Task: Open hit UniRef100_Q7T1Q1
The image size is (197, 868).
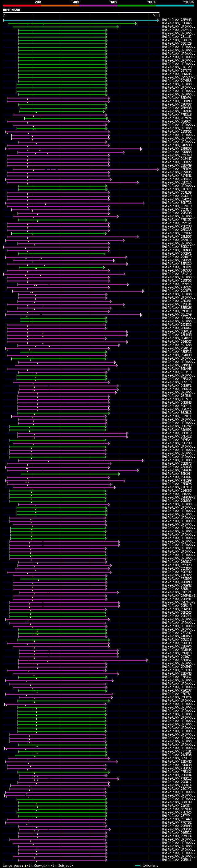Action: [177, 751]
